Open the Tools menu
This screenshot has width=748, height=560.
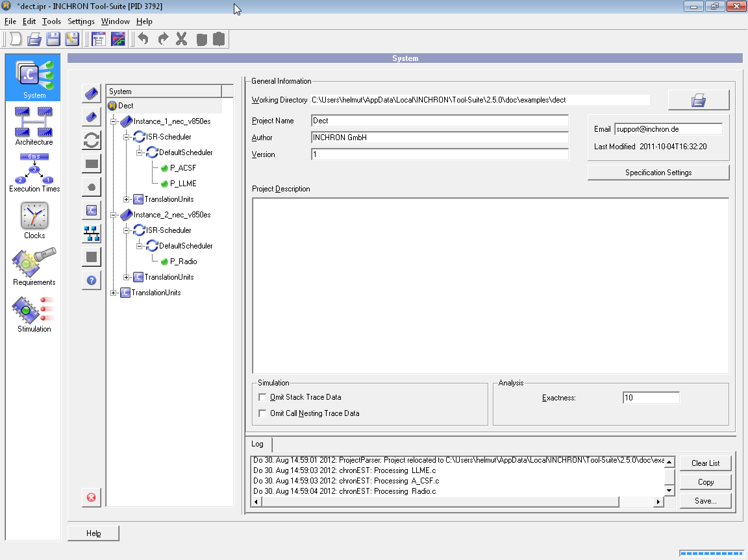click(51, 21)
